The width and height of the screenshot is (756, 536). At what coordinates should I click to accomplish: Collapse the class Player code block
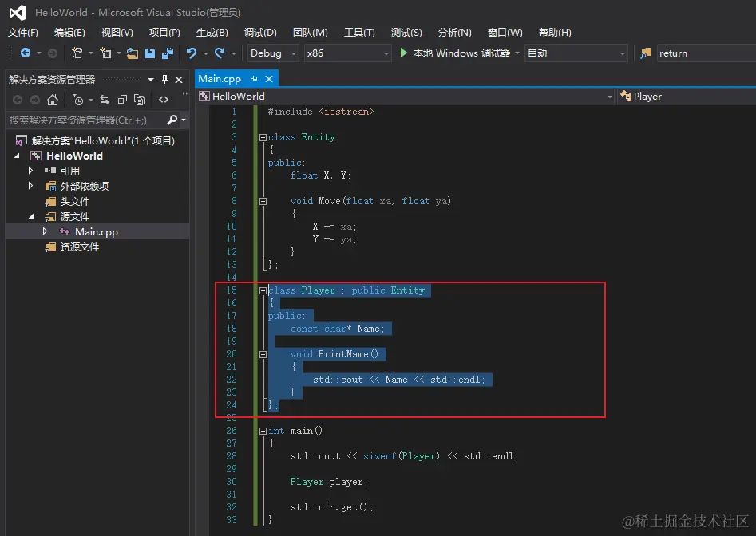[x=263, y=290]
